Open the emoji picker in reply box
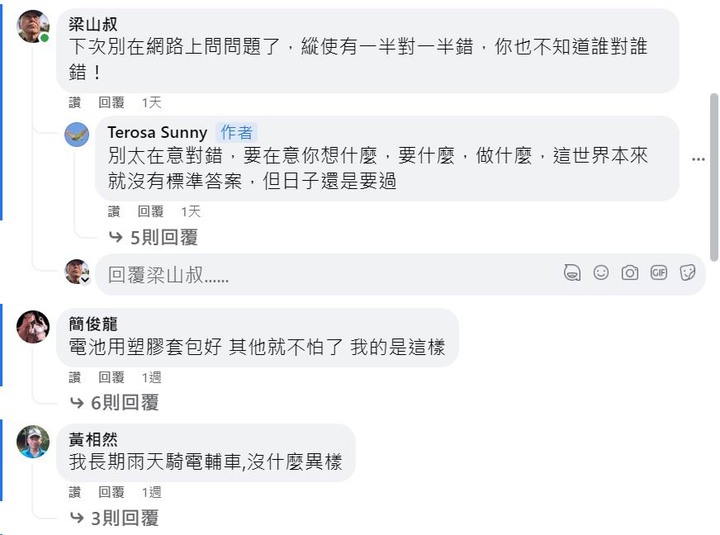This screenshot has width=720, height=535. tap(601, 272)
